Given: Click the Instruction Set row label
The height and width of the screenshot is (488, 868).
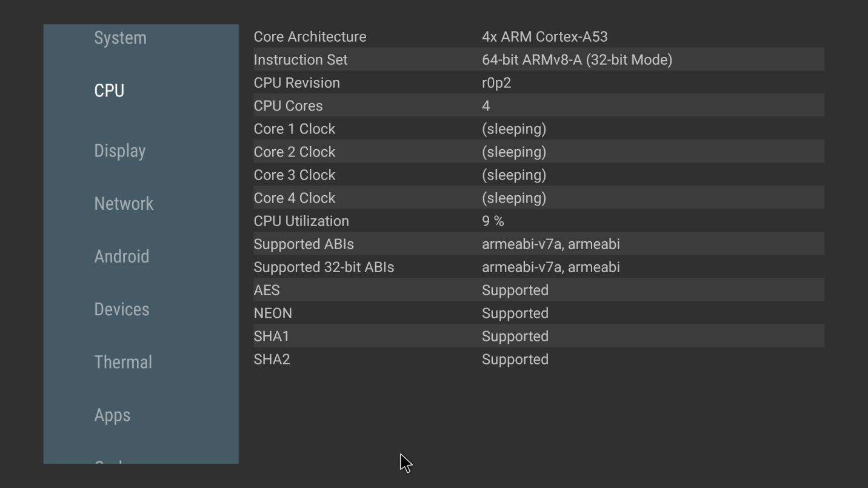Looking at the screenshot, I should (x=301, y=60).
